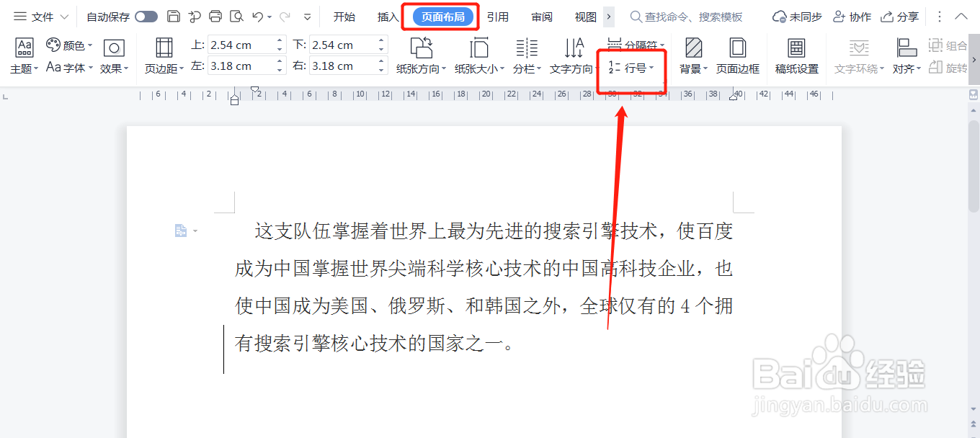This screenshot has height=438, width=980.
Task: Switch to the 审阅 tab
Action: (542, 17)
